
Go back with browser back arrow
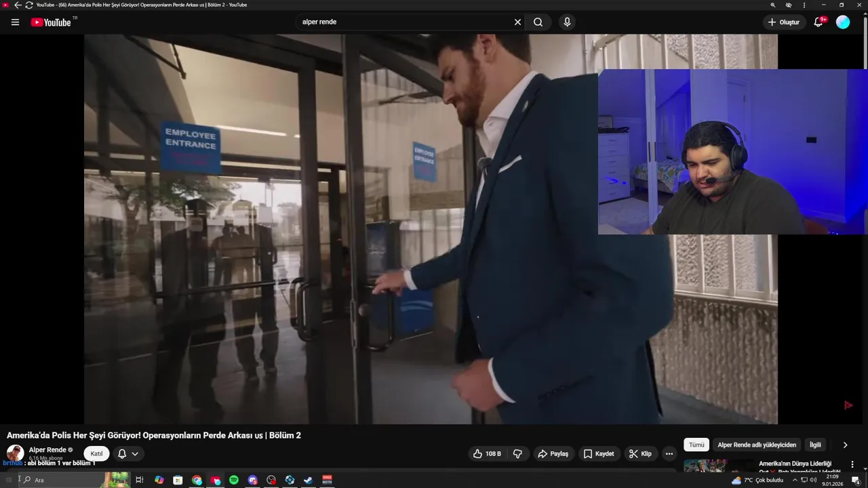[x=18, y=5]
